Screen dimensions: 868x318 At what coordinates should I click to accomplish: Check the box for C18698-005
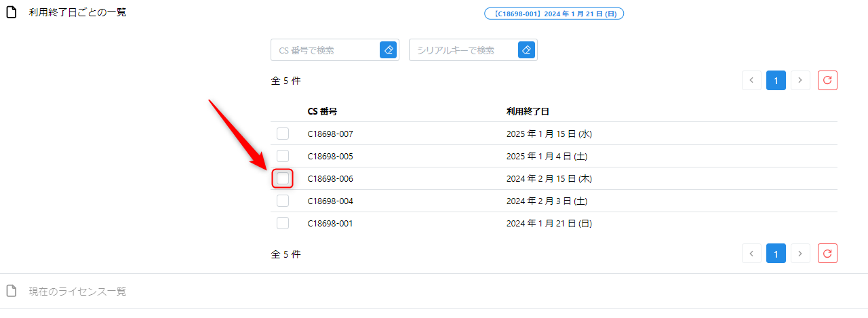(283, 156)
